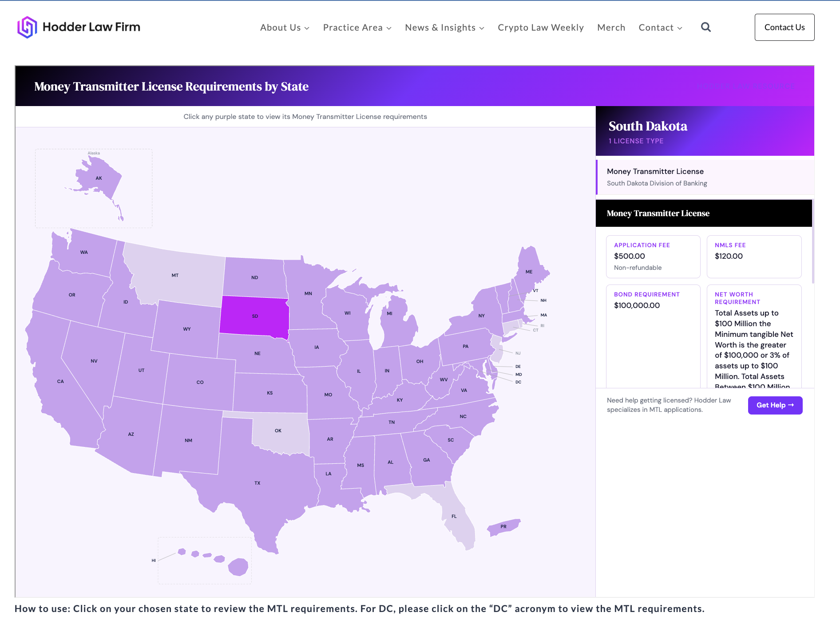Select Arizona on the map

click(x=131, y=434)
